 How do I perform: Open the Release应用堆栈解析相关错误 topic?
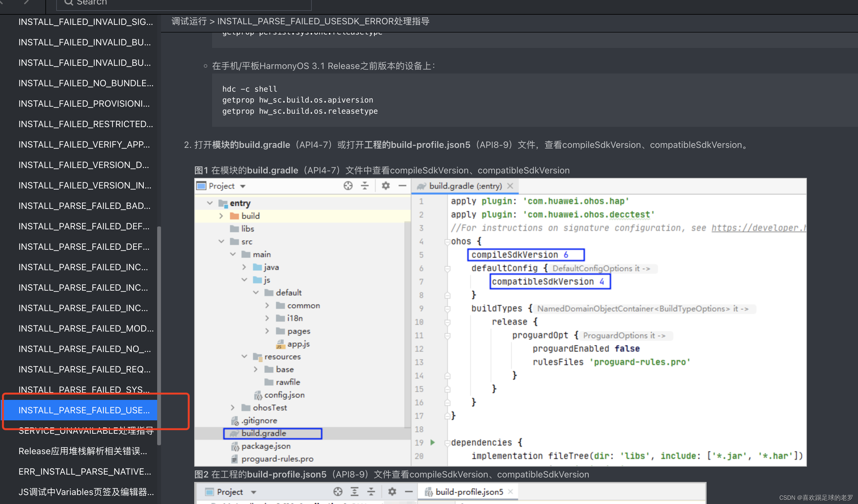(x=83, y=451)
